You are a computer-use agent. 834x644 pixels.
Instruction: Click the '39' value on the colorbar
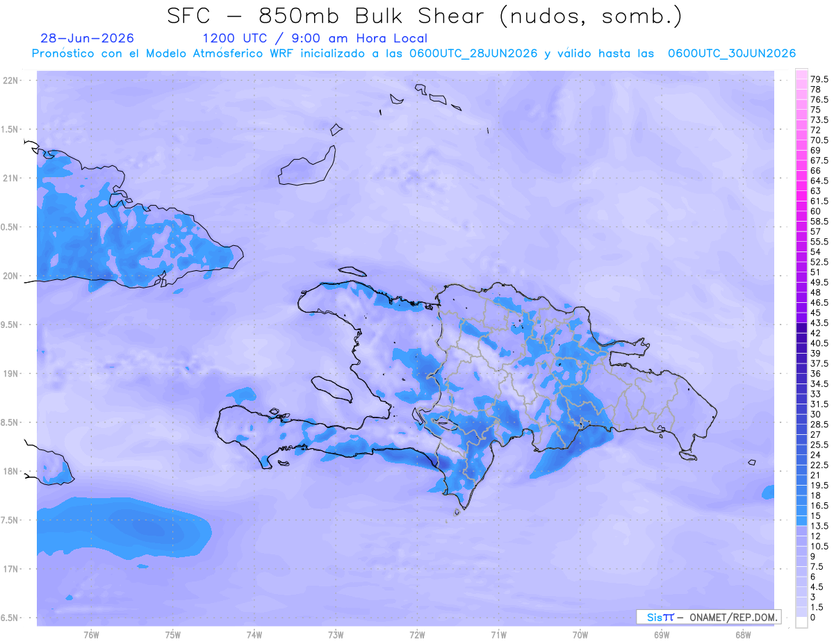[x=815, y=353]
